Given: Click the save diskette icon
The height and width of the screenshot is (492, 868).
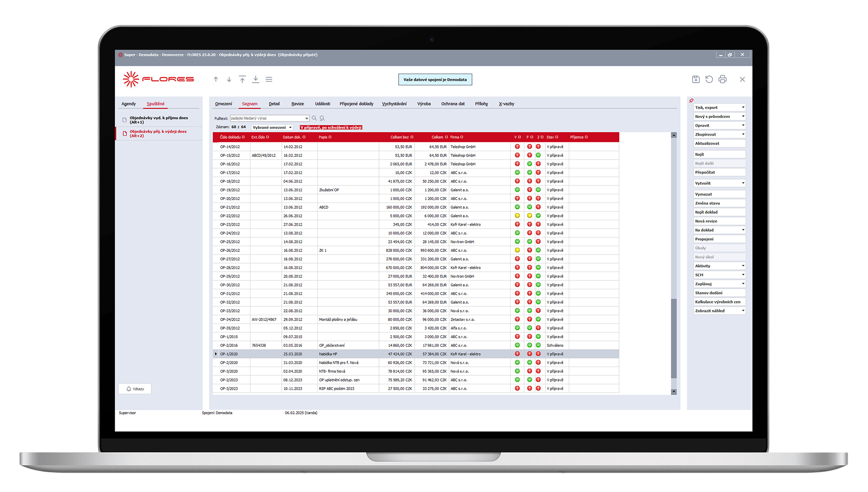Looking at the screenshot, I should [x=696, y=80].
